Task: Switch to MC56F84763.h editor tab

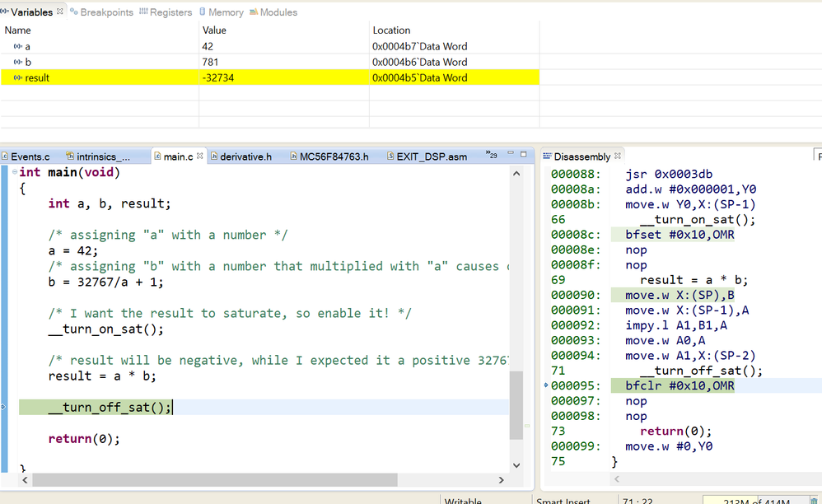Action: [x=329, y=156]
